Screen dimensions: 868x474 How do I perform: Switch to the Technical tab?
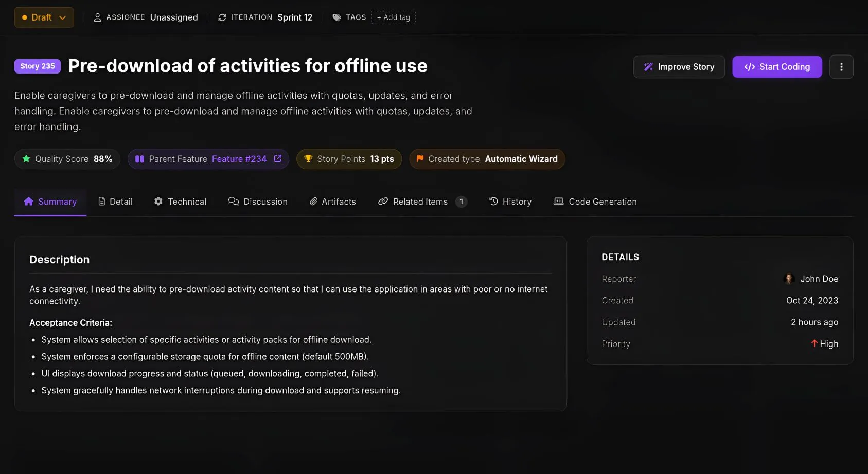click(x=180, y=202)
